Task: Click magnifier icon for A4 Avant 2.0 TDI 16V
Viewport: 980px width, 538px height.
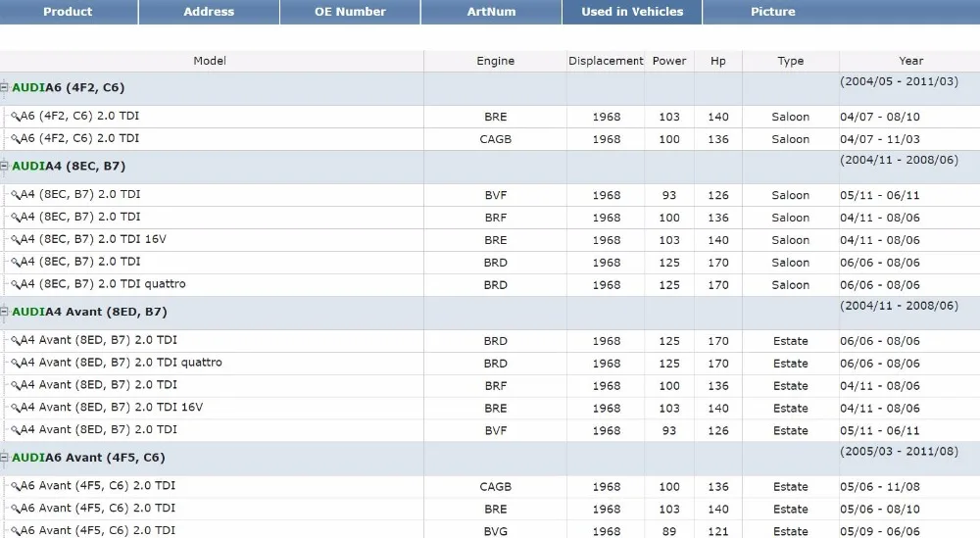Action: (16, 408)
